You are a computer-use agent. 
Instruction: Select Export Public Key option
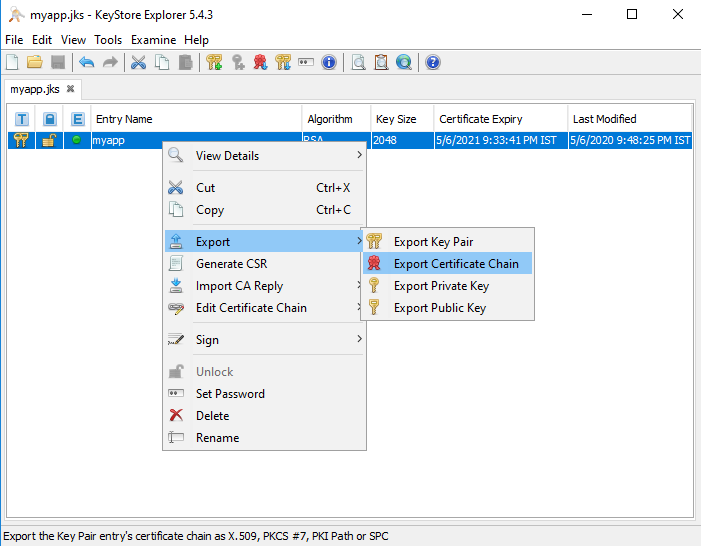click(448, 308)
